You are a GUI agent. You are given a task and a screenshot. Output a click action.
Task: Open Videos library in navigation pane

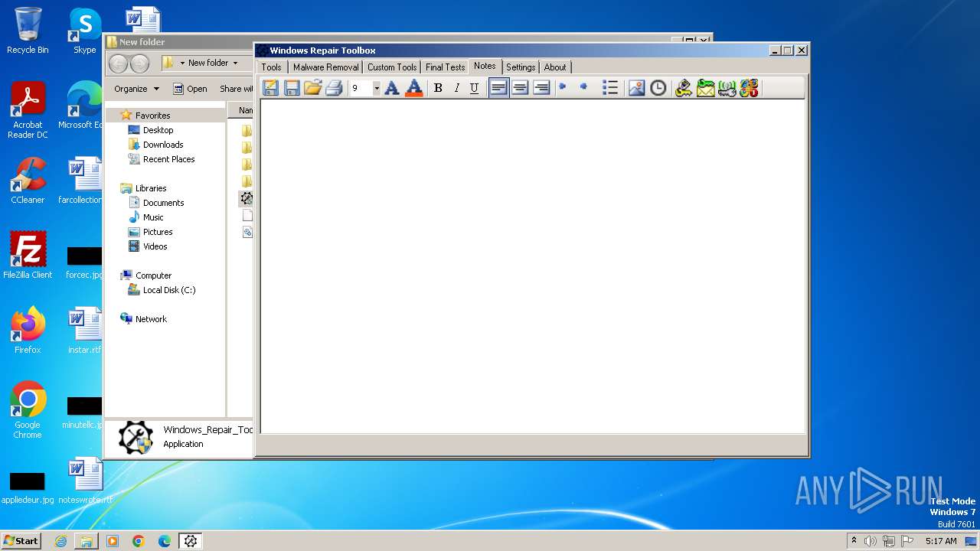[155, 246]
